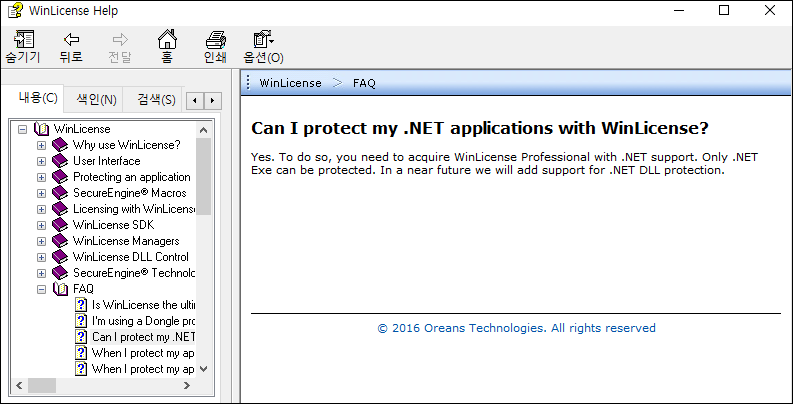
Task: Click question page icon for Can I protect my .NET
Action: tap(81, 337)
